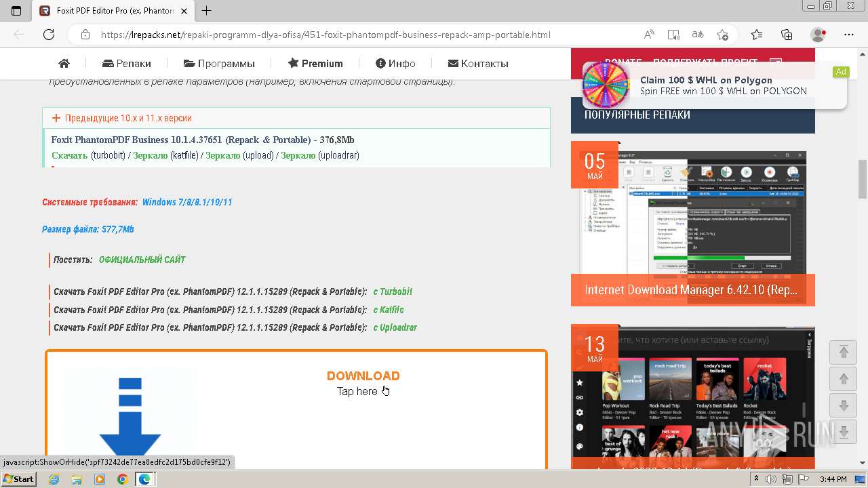Viewport: 868px width, 488px height.
Task: Click the taskbar clock 3:44 PM
Action: (833, 479)
